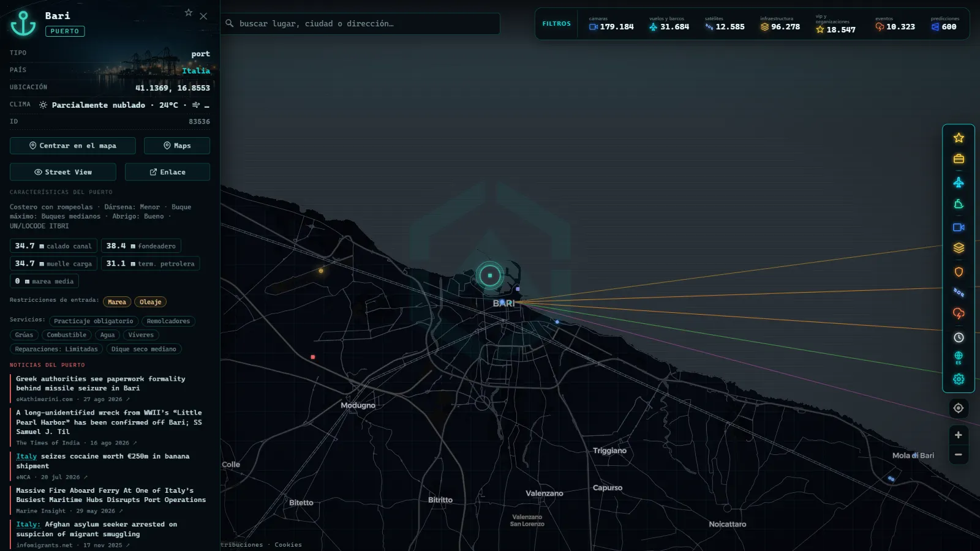Screen dimensions: 980x551
Task: Open settings gear in right toolbar
Action: (959, 379)
